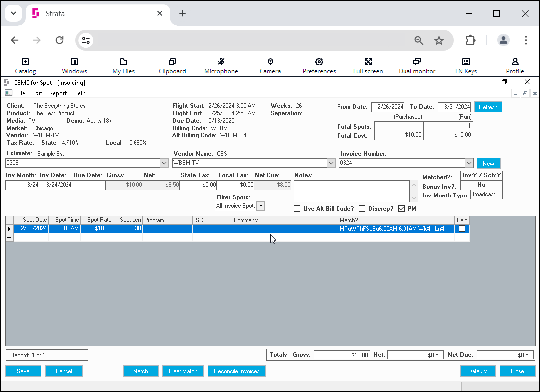The width and height of the screenshot is (540, 392).
Task: Tick the Paid checkbox in the new row
Action: [x=462, y=237]
